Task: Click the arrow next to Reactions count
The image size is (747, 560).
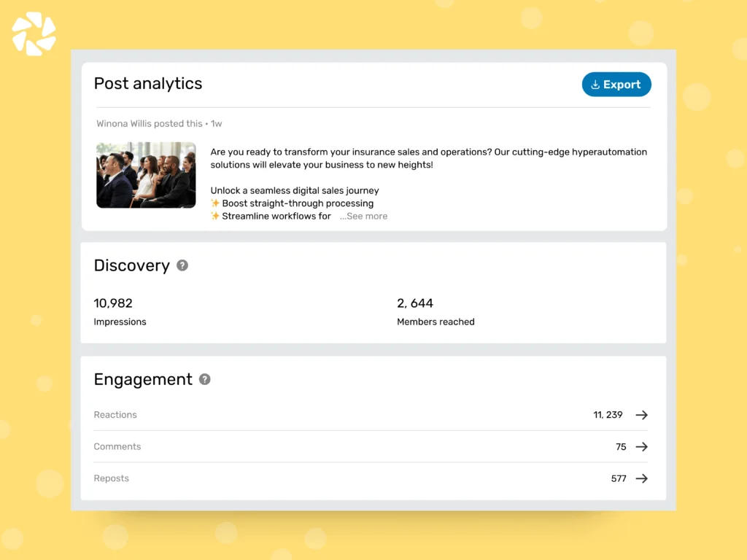Action: pyautogui.click(x=641, y=414)
